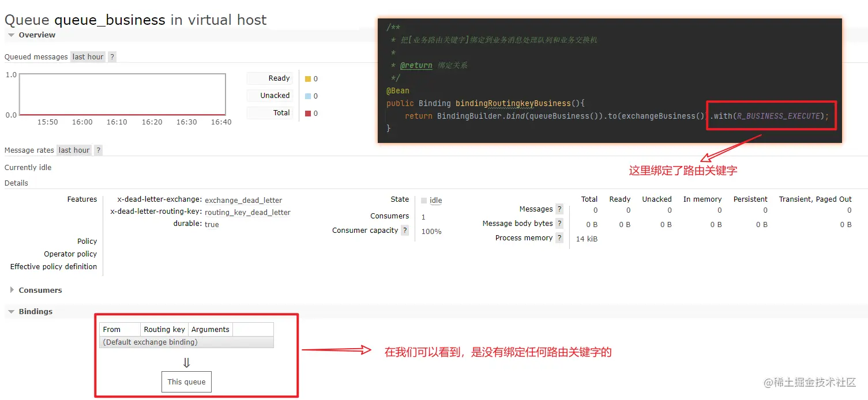The image size is (868, 400).
Task: Click the Details heading
Action: click(x=16, y=183)
